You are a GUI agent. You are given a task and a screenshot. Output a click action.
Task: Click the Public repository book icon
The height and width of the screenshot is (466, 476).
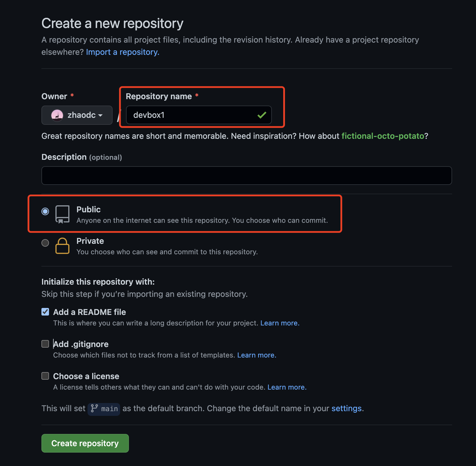point(62,214)
